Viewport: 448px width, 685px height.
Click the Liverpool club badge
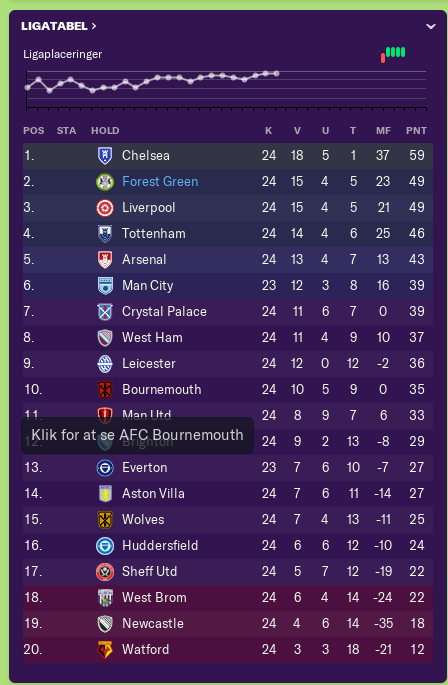105,208
